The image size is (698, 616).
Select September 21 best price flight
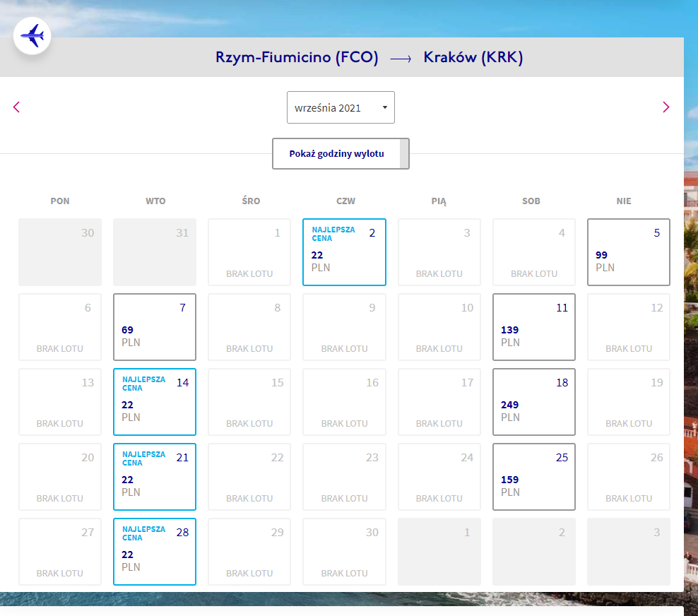pyautogui.click(x=155, y=476)
